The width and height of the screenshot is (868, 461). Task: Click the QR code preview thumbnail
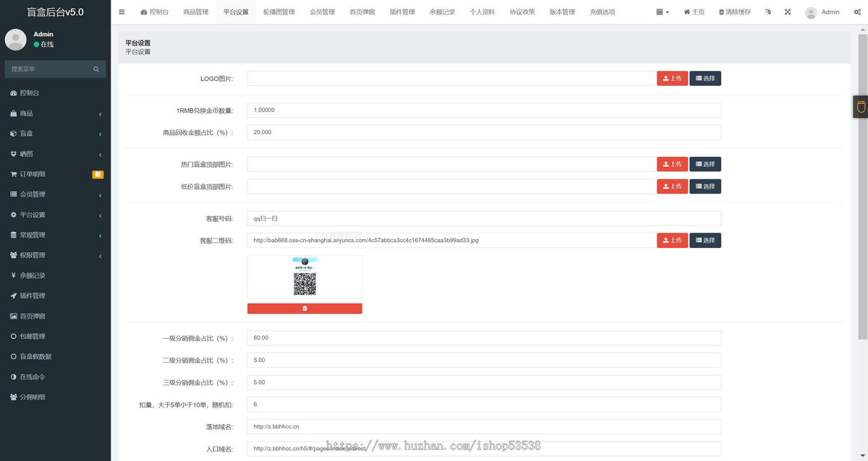coord(305,277)
